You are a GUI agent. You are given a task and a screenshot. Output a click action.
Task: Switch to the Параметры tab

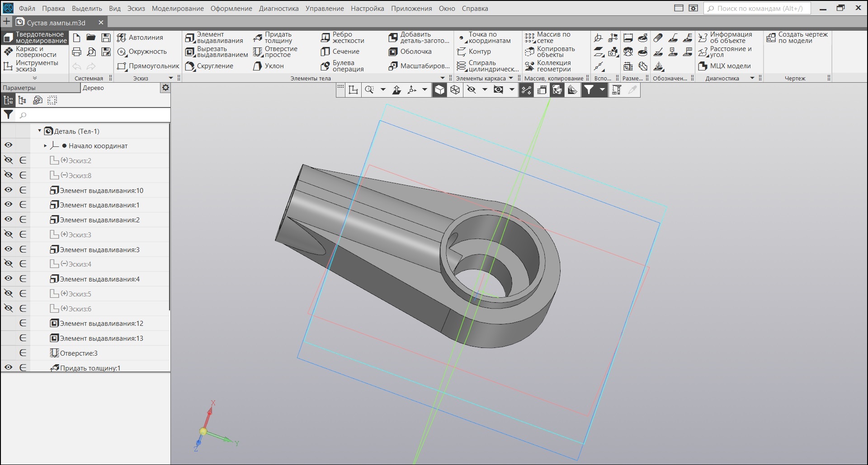click(x=19, y=88)
